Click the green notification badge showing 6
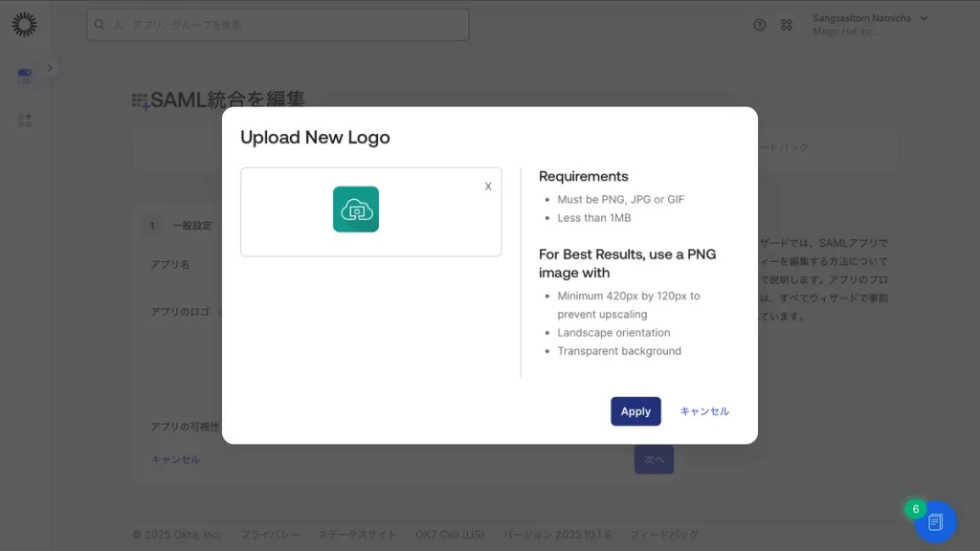Viewport: 980px width, 551px height. pos(915,509)
